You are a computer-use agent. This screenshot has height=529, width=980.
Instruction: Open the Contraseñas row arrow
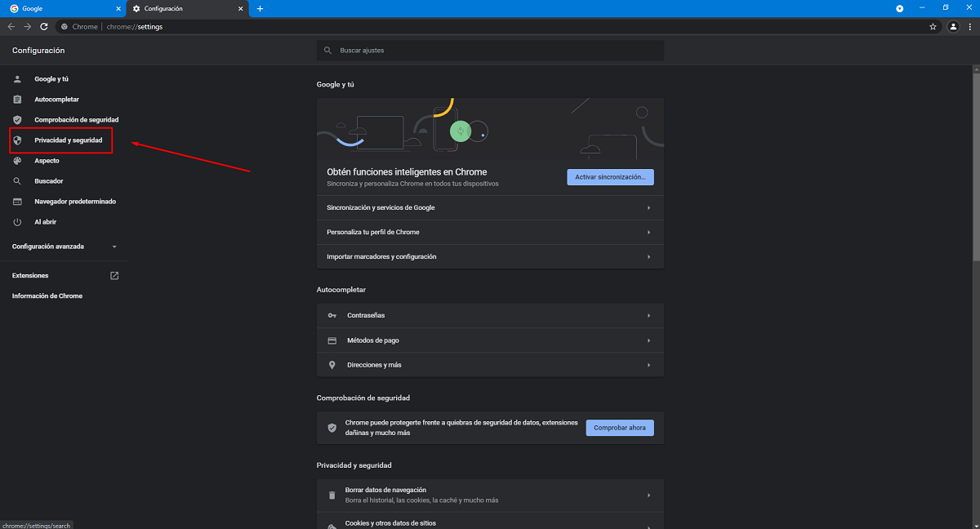click(648, 316)
